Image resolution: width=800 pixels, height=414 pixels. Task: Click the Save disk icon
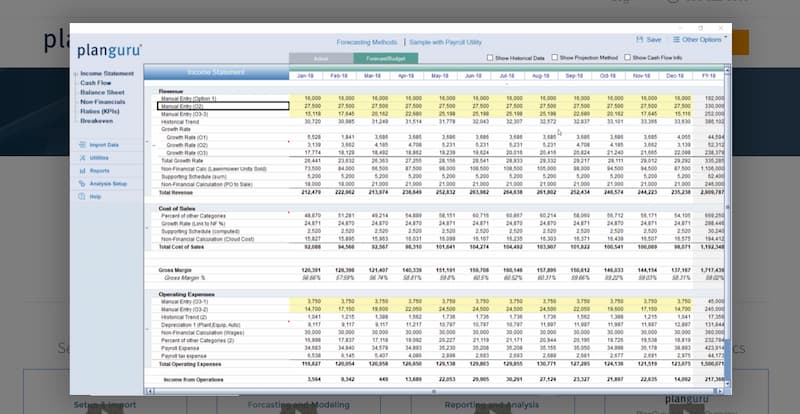click(639, 39)
